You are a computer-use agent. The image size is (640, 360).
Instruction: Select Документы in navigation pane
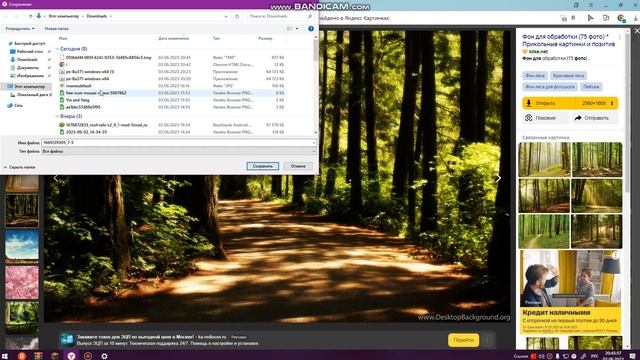pos(26,68)
